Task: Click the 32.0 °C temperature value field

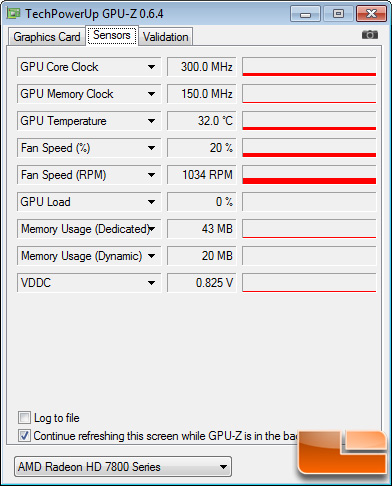Action: coord(202,121)
